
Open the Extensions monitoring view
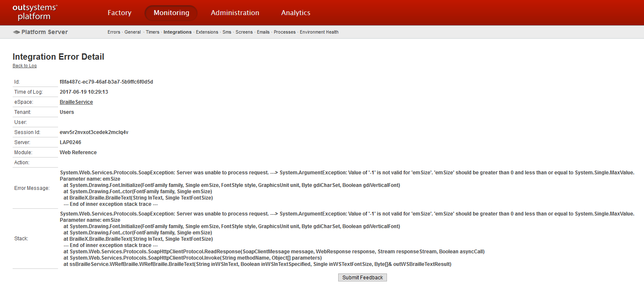pos(207,32)
